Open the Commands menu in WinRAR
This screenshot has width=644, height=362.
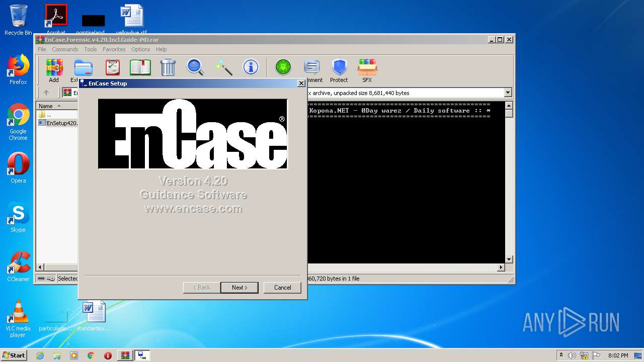(x=65, y=49)
